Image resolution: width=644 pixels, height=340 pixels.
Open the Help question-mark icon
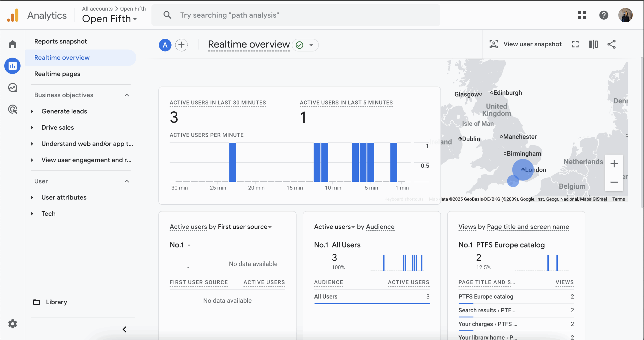[604, 15]
